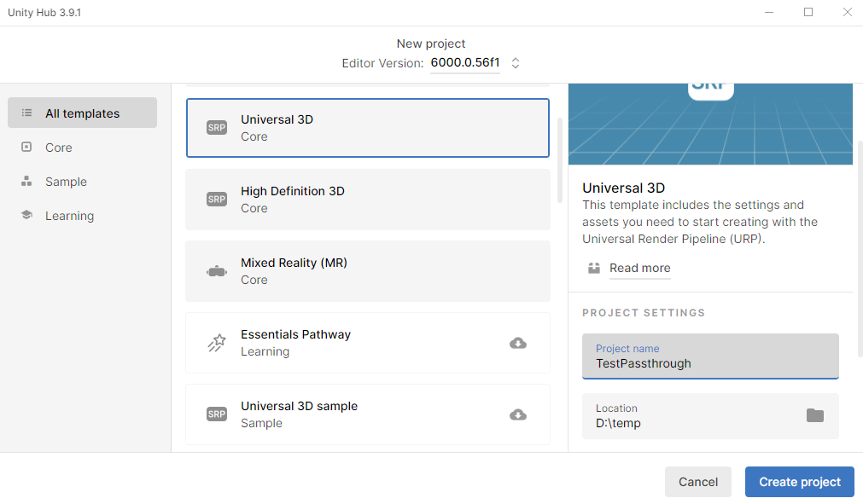Screen dimensions: 863x504
Task: Select the Sample templates category
Action: point(83,182)
